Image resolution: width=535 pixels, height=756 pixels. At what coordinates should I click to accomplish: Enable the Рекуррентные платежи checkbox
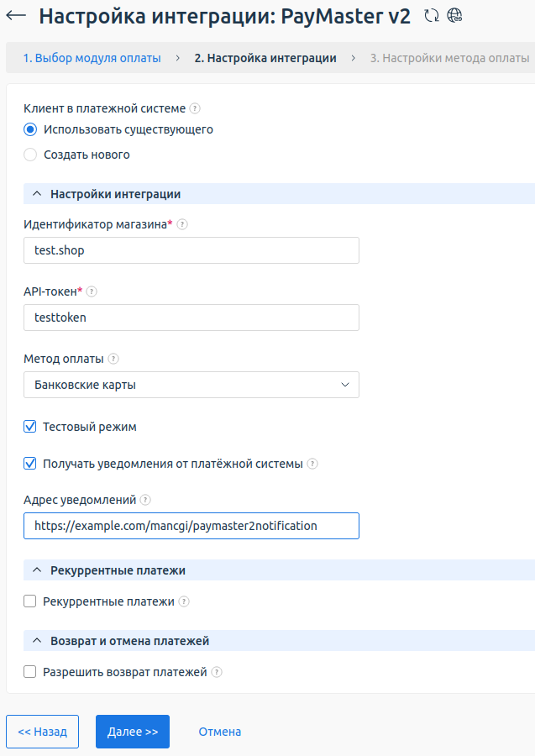click(x=30, y=601)
